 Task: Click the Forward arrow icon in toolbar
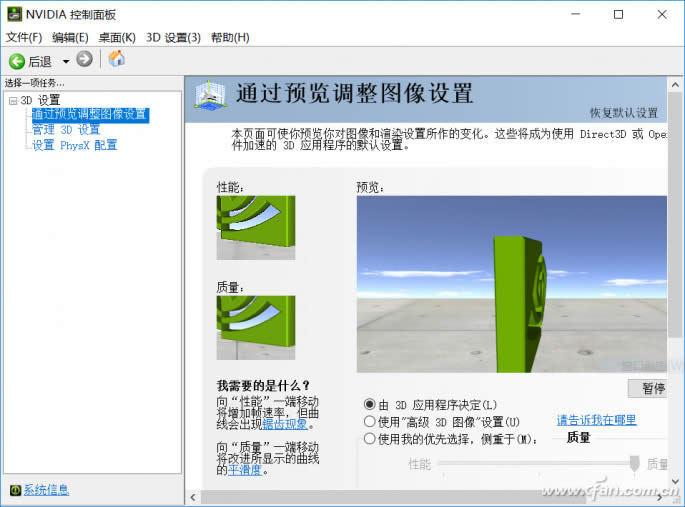(x=84, y=60)
